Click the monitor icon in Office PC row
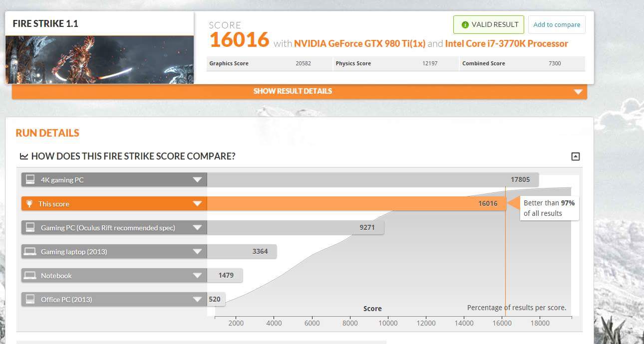The width and height of the screenshot is (644, 344). pyautogui.click(x=30, y=299)
